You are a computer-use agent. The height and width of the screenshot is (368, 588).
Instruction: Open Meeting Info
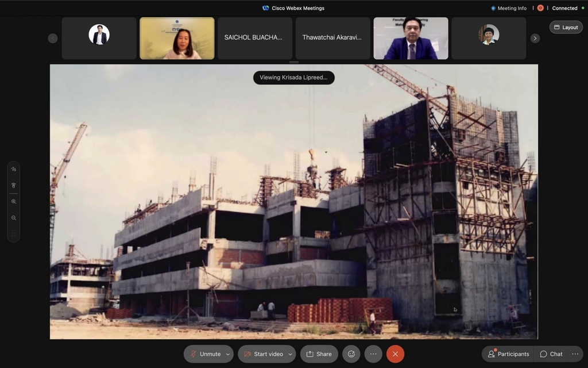pyautogui.click(x=508, y=8)
